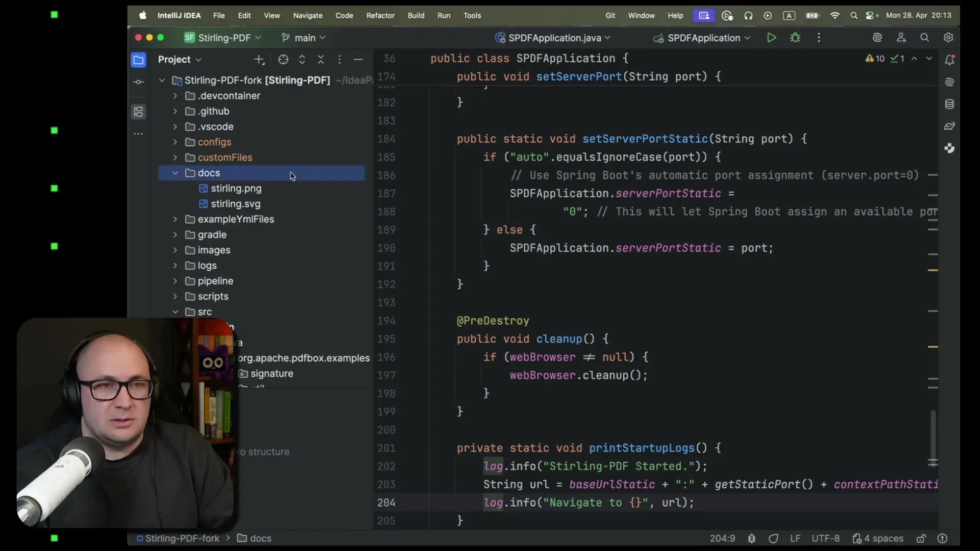This screenshot has width=980, height=551.
Task: Open the Structure tool window icon
Action: click(x=138, y=112)
